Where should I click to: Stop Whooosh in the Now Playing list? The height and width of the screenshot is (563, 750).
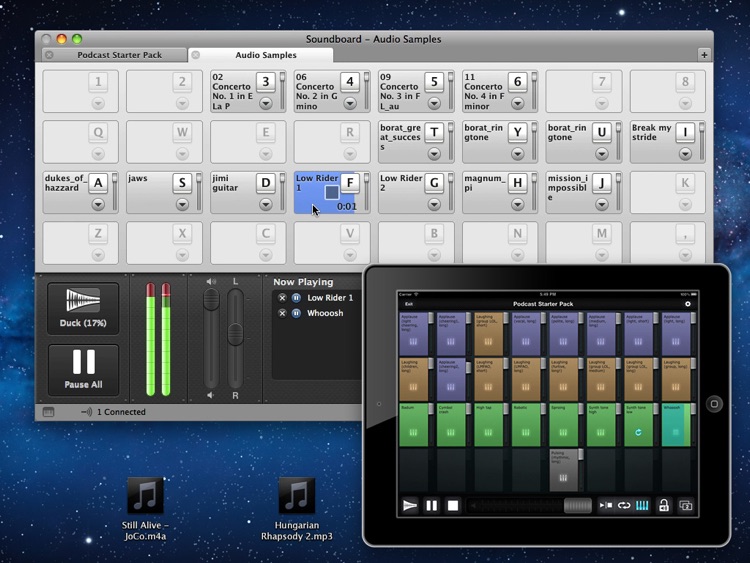(x=282, y=313)
